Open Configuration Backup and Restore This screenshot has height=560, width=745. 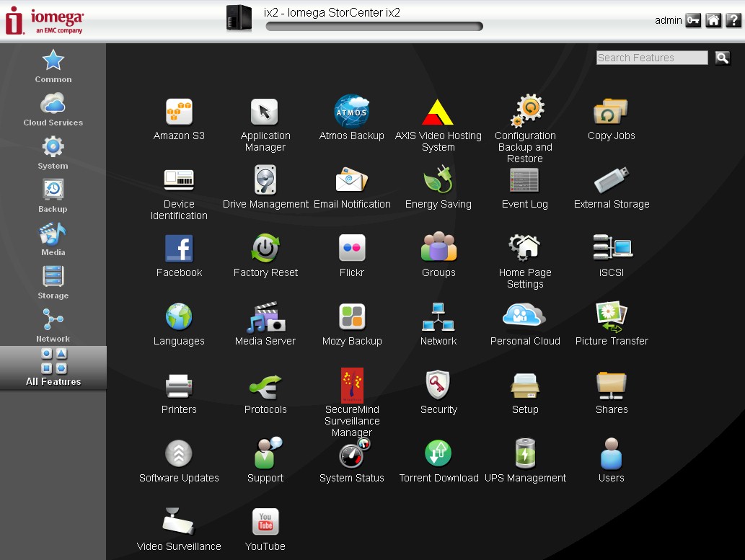[525, 128]
